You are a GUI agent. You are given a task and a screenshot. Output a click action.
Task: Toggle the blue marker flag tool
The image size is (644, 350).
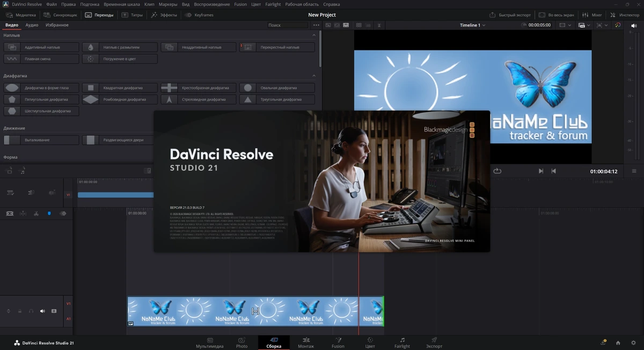click(49, 214)
